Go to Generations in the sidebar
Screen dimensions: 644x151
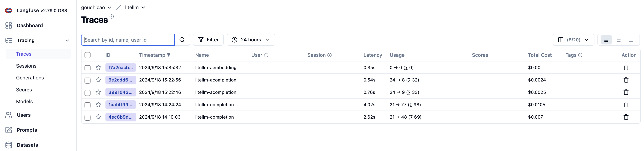(30, 78)
